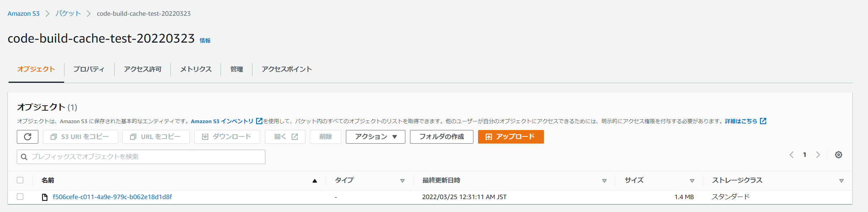This screenshot has height=212, width=868.
Task: Focus the prefix search input field
Action: click(x=141, y=157)
